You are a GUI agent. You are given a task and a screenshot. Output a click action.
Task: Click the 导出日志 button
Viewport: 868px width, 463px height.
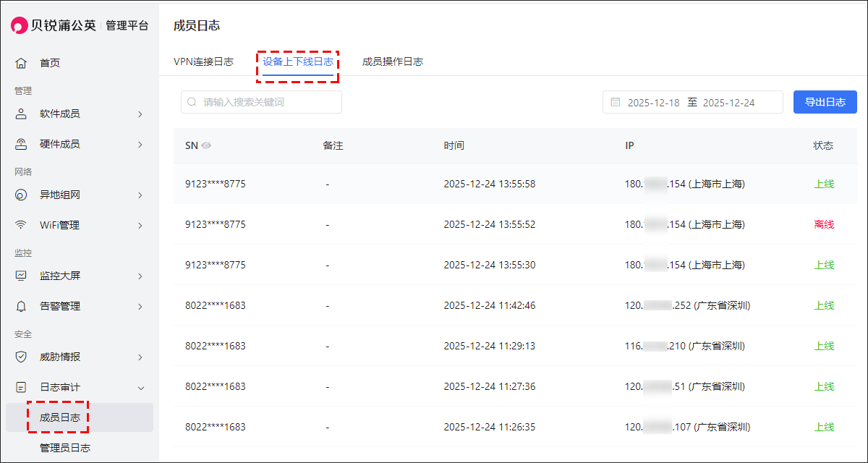pos(825,102)
